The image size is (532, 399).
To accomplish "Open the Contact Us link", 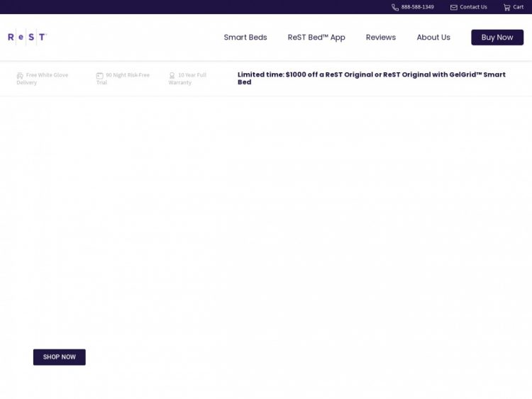I will [x=473, y=7].
